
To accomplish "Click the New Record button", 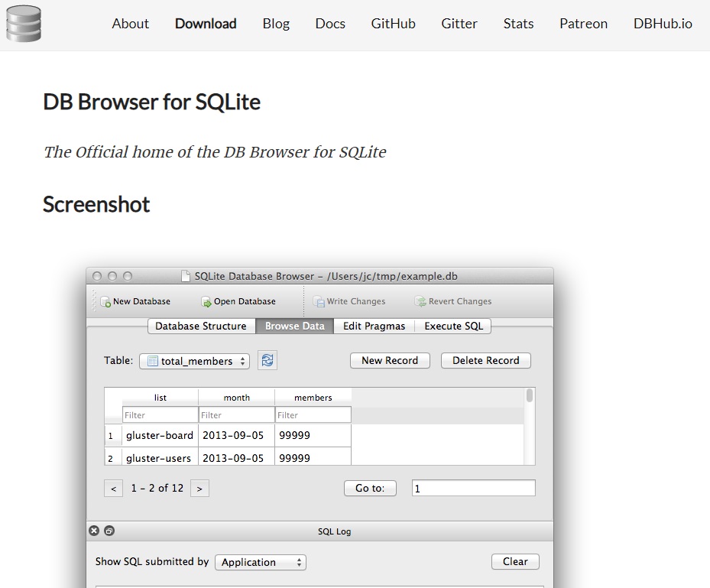I will [390, 361].
